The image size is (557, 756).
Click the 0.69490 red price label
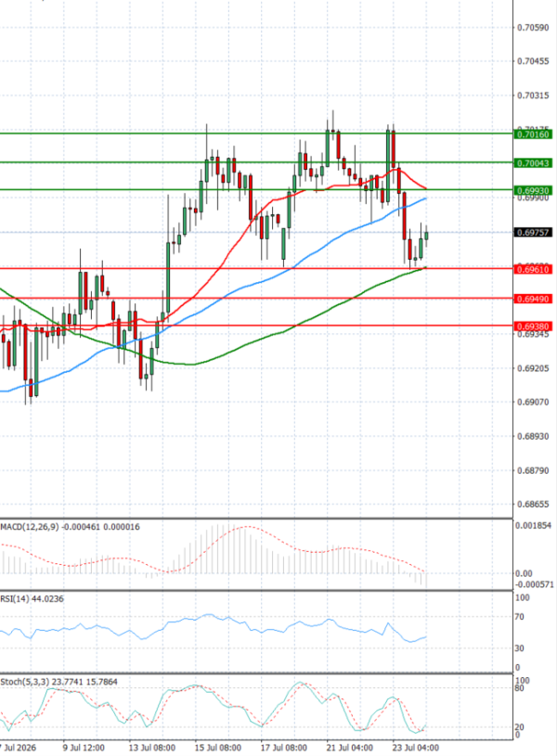[x=533, y=299]
